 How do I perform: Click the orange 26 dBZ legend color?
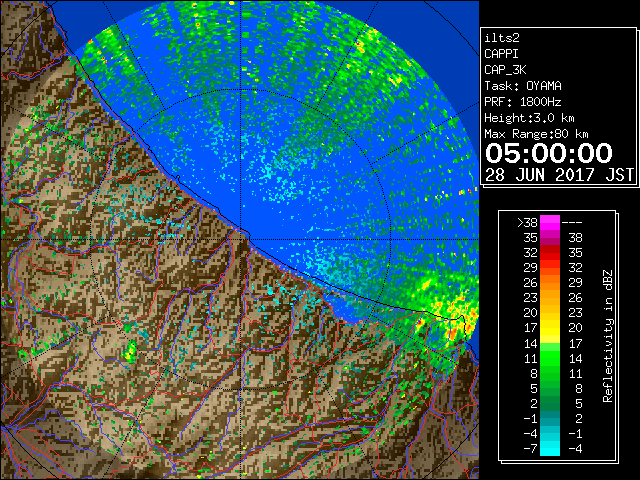(550, 282)
